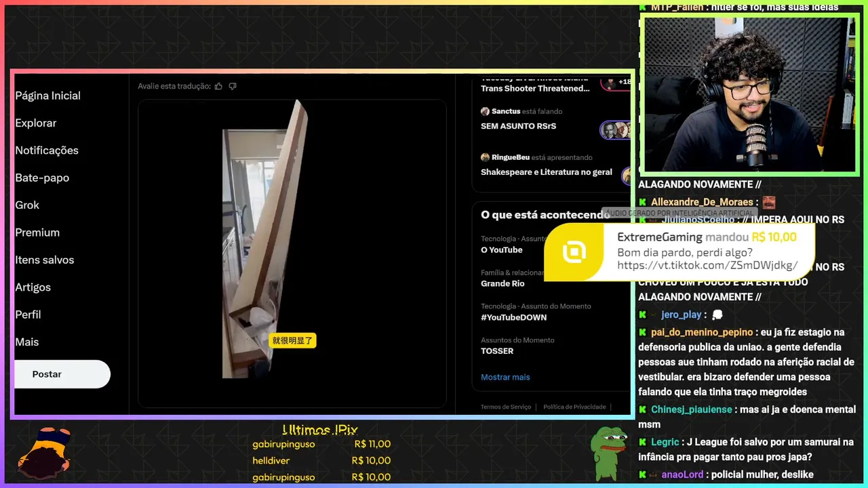Click the Postar button
This screenshot has height=488, width=868.
(x=62, y=374)
